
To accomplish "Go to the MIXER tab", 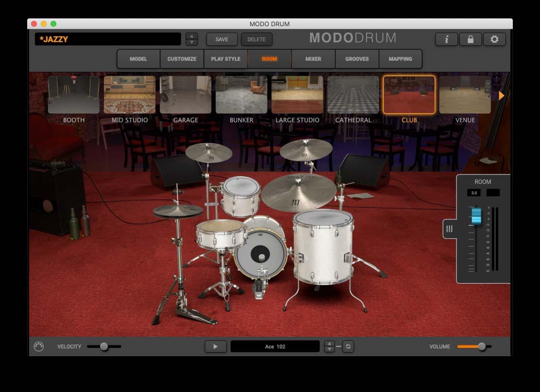I will 313,59.
